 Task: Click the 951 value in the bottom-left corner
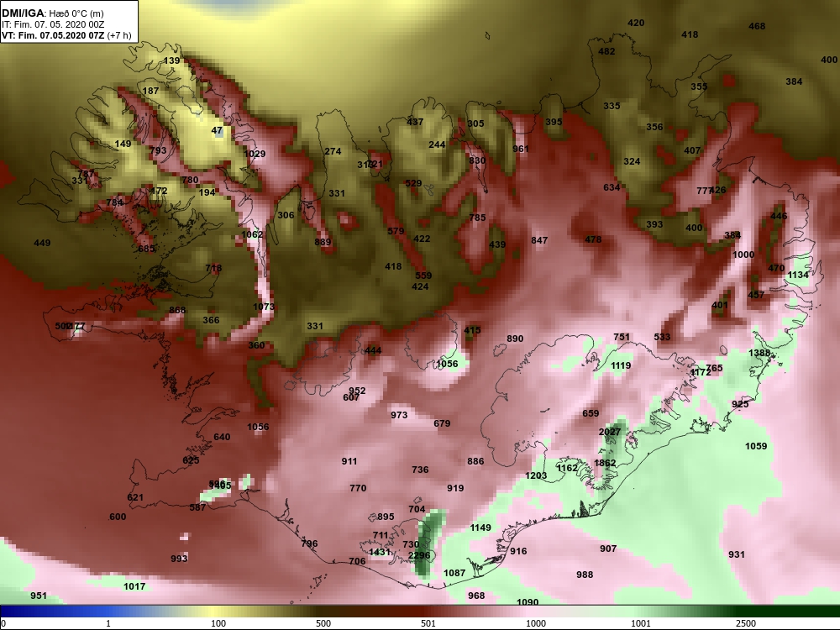click(39, 596)
